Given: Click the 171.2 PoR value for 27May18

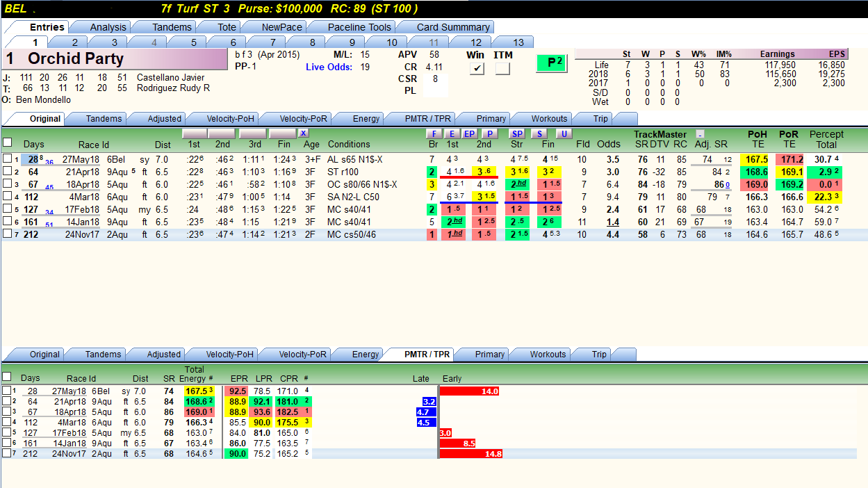Looking at the screenshot, I should (789, 159).
